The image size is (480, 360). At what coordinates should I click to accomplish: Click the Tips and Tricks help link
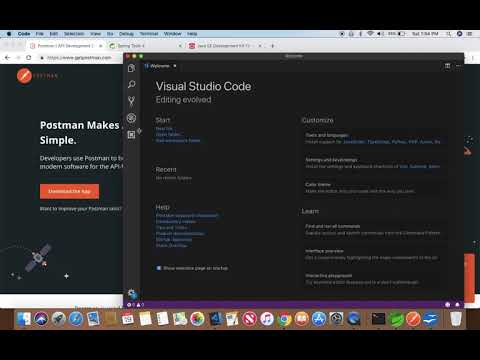tap(172, 227)
